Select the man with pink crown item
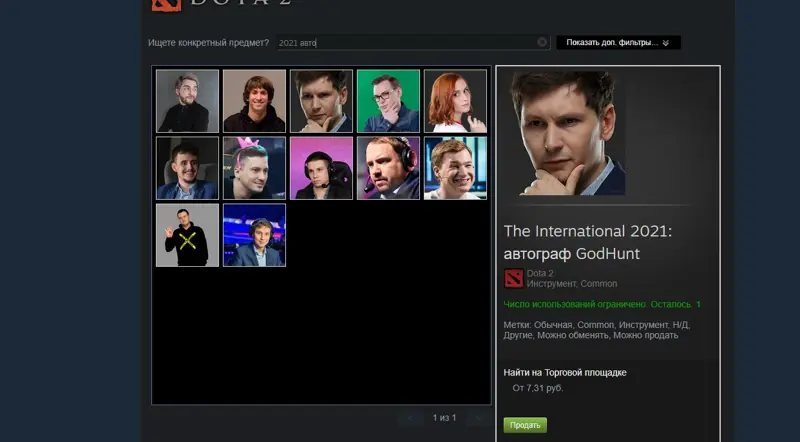 [254, 168]
